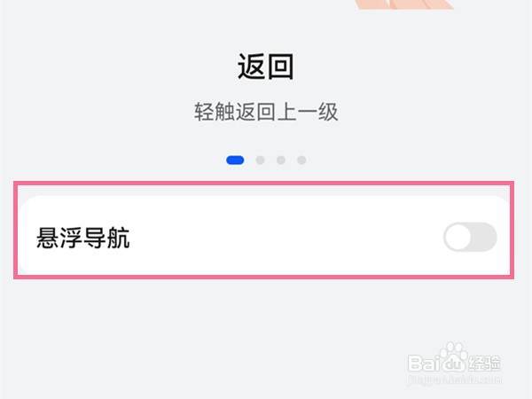
Task: Jump to the second page indicator dot
Action: click(260, 160)
